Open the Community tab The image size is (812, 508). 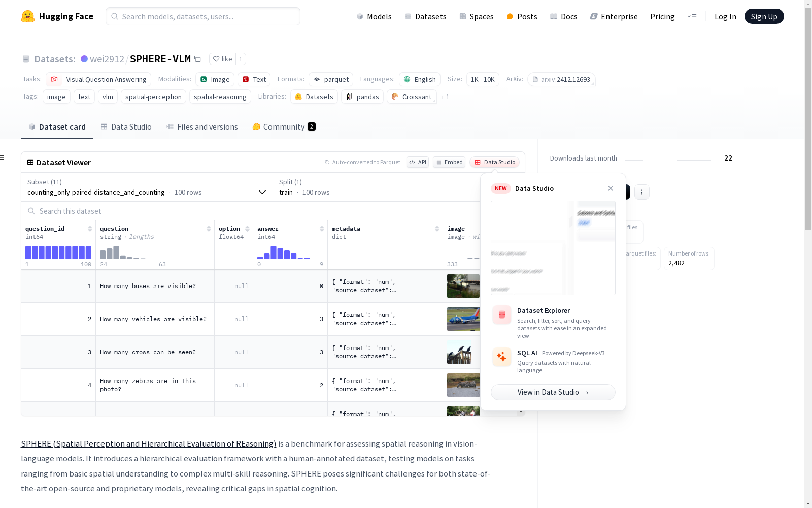[284, 127]
